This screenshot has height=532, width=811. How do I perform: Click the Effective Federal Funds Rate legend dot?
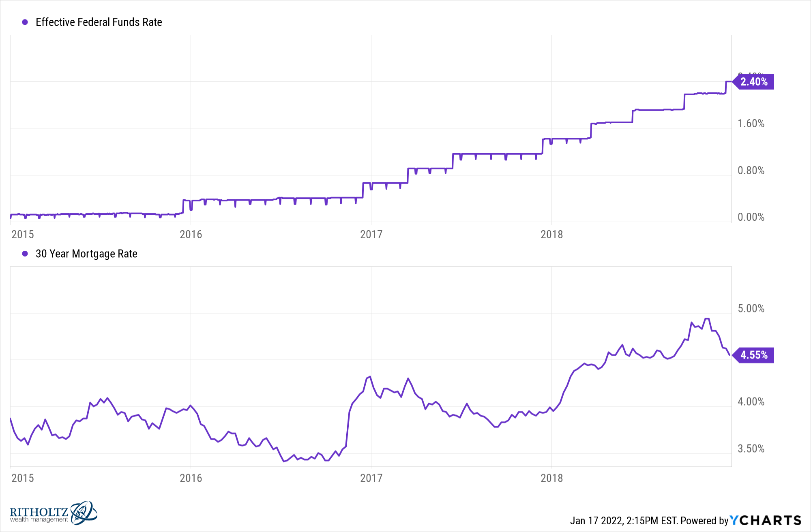tap(25, 22)
